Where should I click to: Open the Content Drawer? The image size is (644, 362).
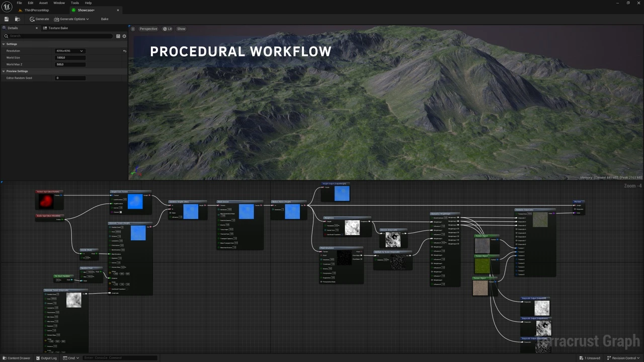(16, 358)
